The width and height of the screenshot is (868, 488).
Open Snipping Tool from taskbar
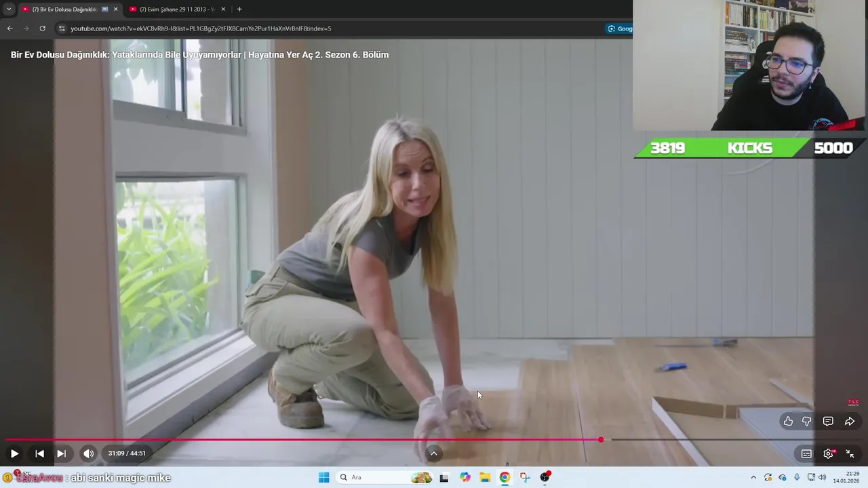525,477
